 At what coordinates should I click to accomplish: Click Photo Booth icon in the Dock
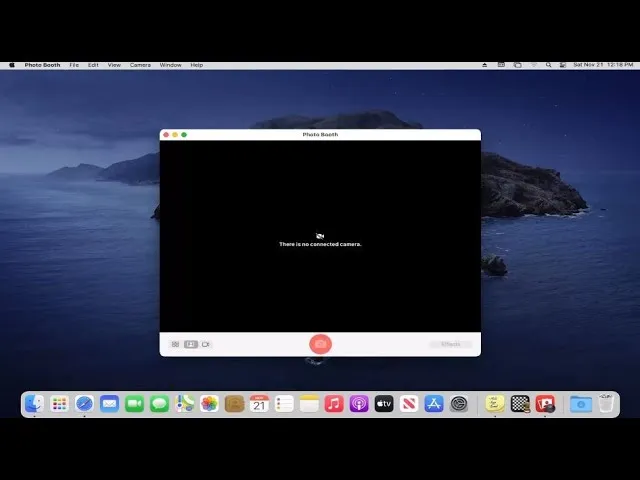pos(545,404)
